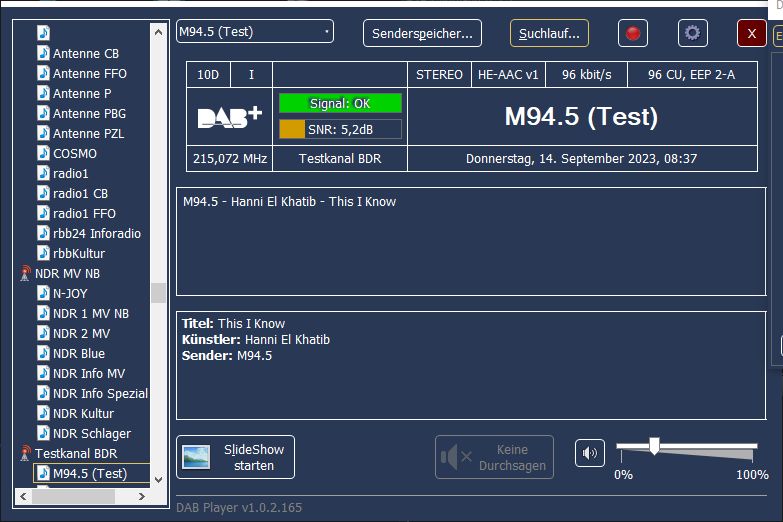Mute audio with the speaker icon
The image size is (783, 522).
(589, 453)
